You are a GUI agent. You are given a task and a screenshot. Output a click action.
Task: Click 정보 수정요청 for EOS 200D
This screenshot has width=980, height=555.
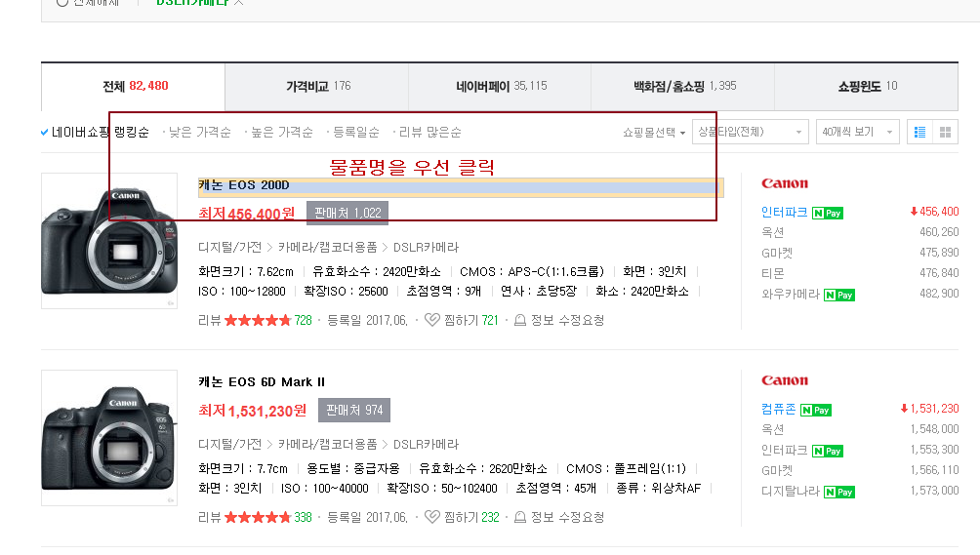pos(567,320)
